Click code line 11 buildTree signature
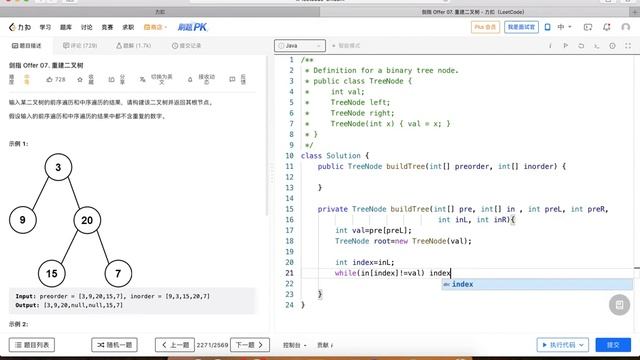640x360 pixels. tap(442, 167)
